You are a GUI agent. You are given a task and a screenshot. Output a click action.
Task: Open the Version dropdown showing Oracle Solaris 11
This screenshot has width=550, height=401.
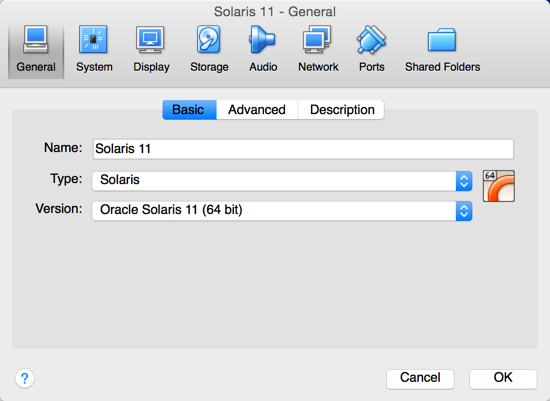coord(282,211)
